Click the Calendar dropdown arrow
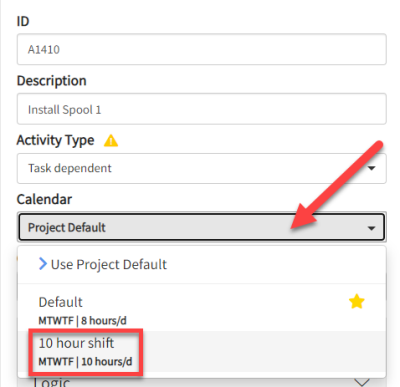Viewport: 400px width, 387px height. coord(371,228)
